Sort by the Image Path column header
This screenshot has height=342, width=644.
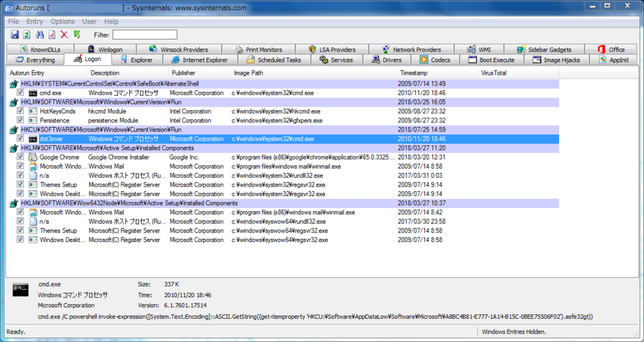[314, 73]
